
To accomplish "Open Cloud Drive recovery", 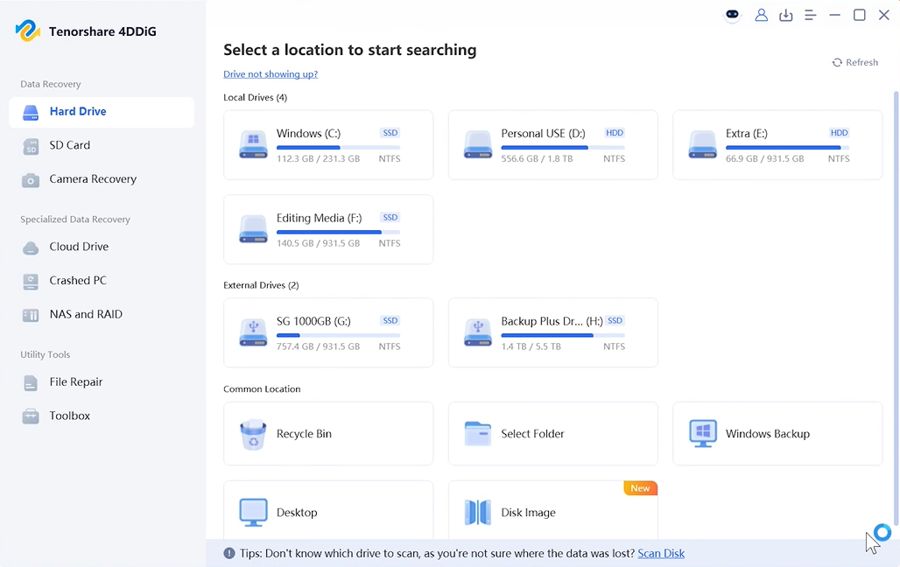I will coord(102,247).
